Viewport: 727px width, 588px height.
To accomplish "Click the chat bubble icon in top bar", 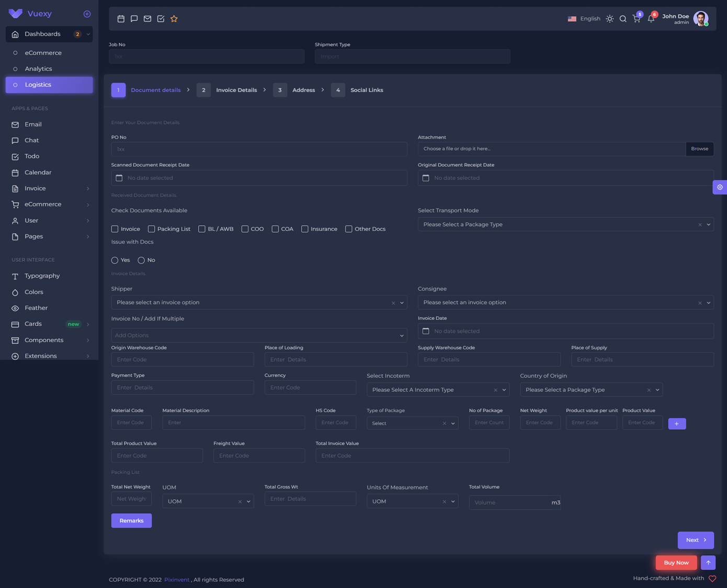I will click(134, 19).
